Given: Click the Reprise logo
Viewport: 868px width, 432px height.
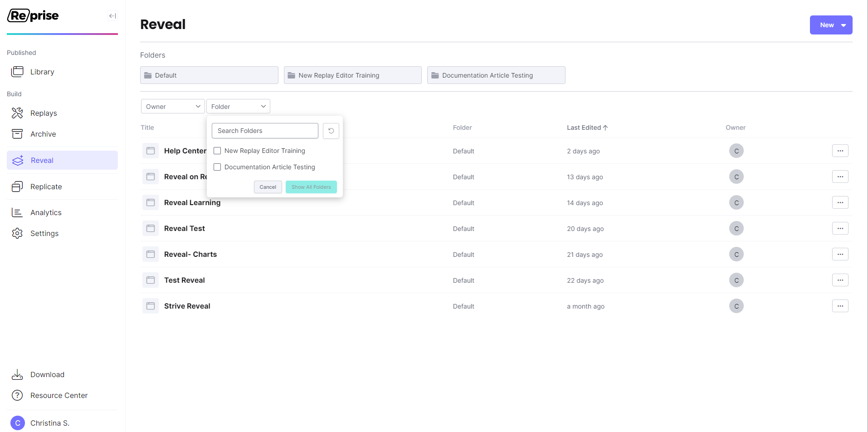Looking at the screenshot, I should pos(33,15).
